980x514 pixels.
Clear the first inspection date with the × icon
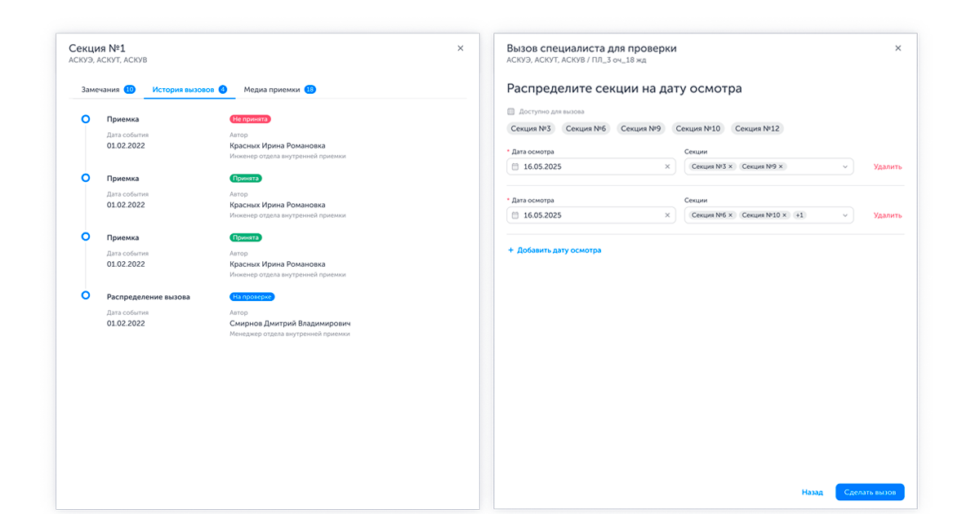pyautogui.click(x=667, y=166)
